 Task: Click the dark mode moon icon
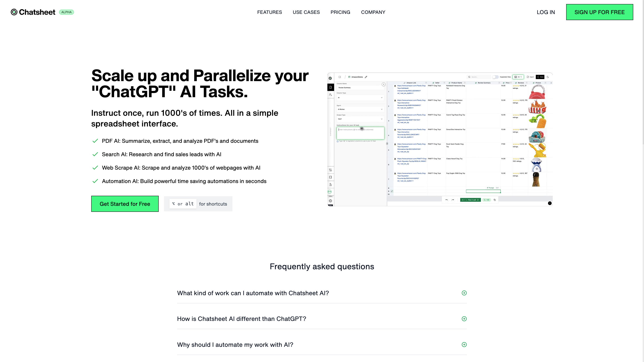point(548,77)
